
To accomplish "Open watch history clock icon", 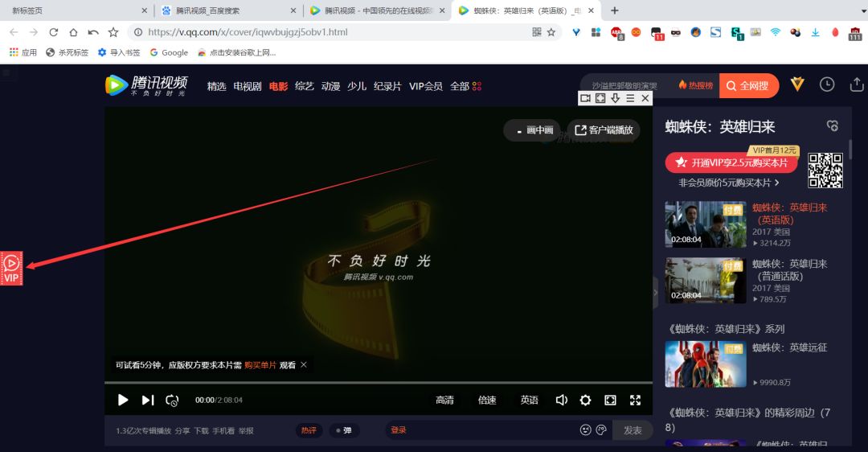I will [x=827, y=84].
